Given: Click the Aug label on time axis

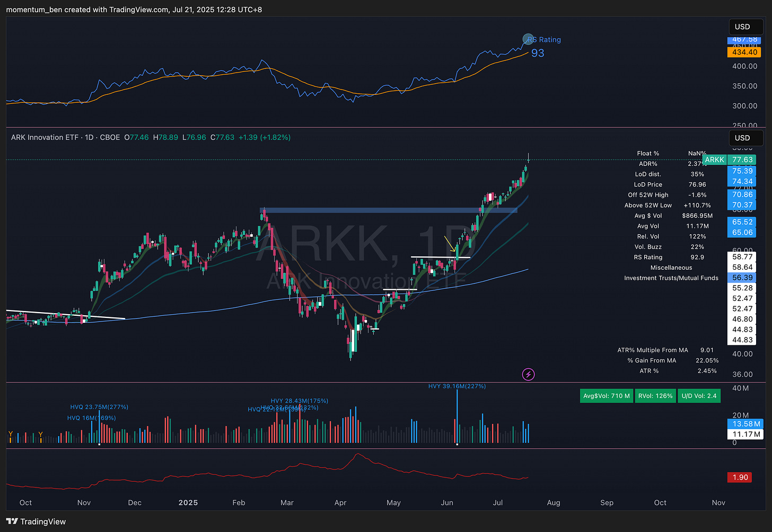Looking at the screenshot, I should point(554,502).
